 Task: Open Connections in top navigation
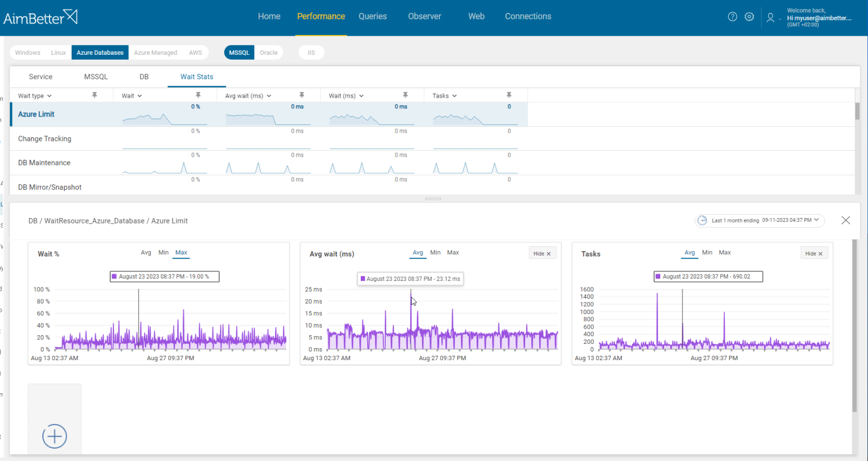point(528,16)
